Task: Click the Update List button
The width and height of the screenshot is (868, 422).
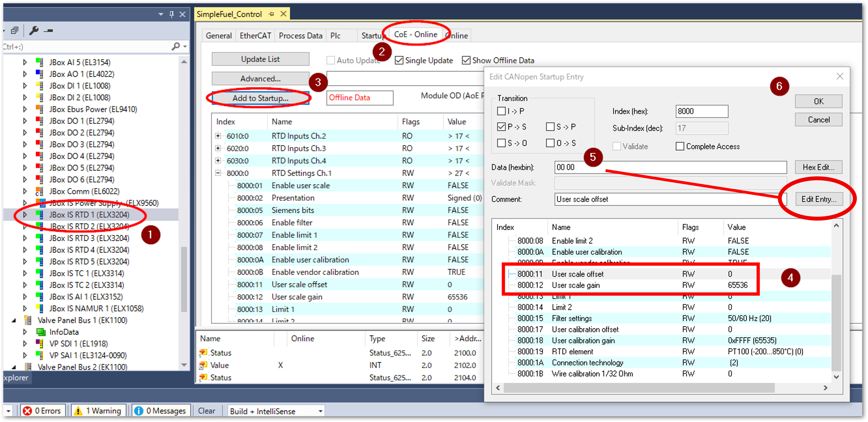Action: (260, 59)
